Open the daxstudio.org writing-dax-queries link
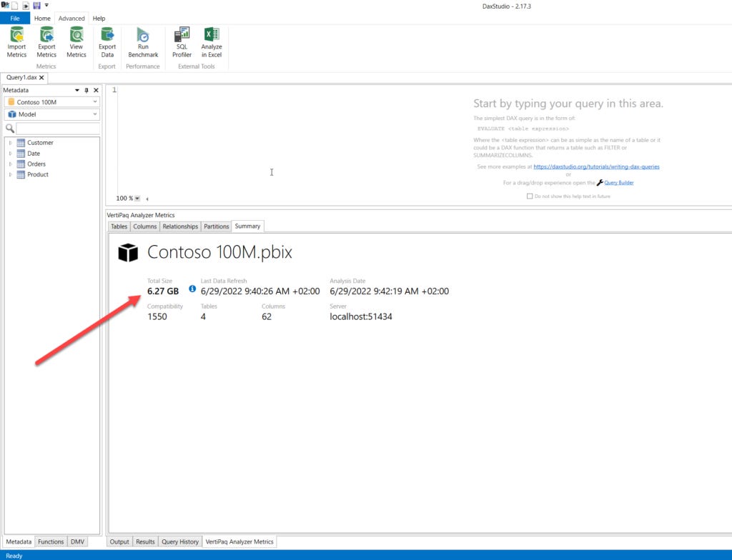 coord(596,166)
